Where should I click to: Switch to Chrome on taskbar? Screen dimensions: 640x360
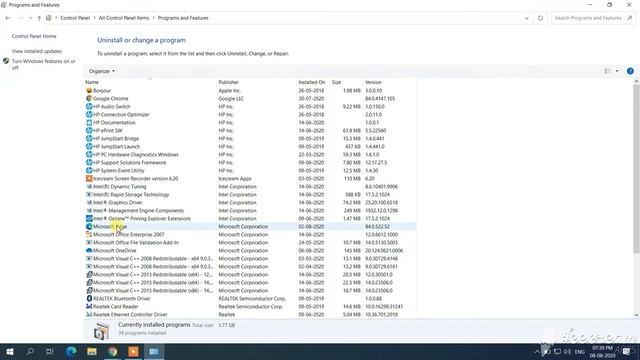[113, 351]
